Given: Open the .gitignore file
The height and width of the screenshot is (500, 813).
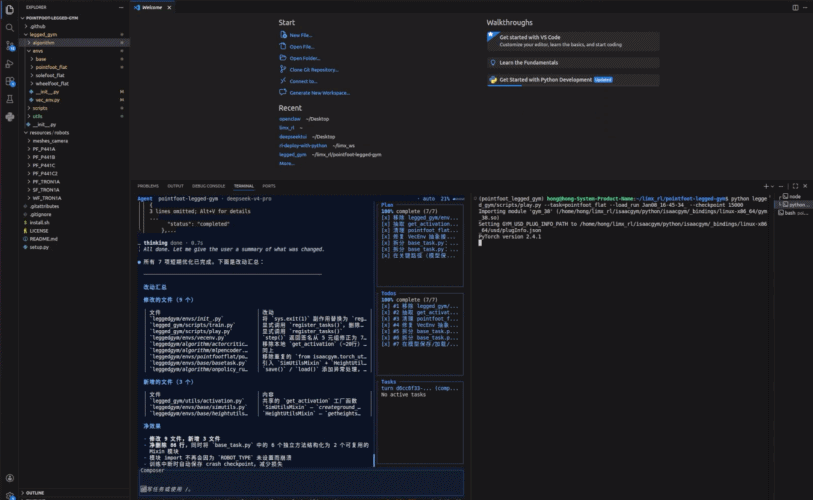Looking at the screenshot, I should click(40, 214).
